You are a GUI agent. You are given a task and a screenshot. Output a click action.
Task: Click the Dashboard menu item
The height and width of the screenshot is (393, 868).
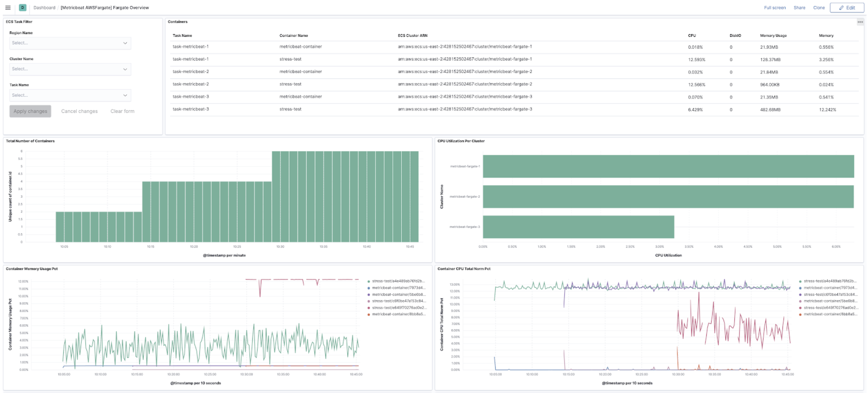coord(44,7)
